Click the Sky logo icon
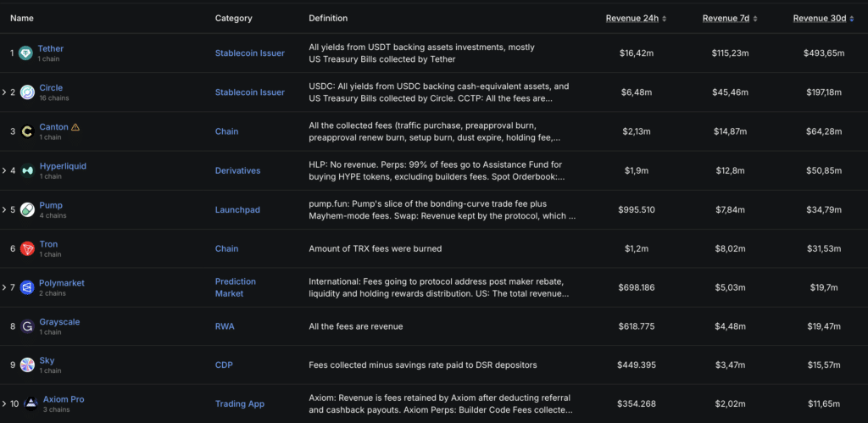This screenshot has height=423, width=868. 27,365
